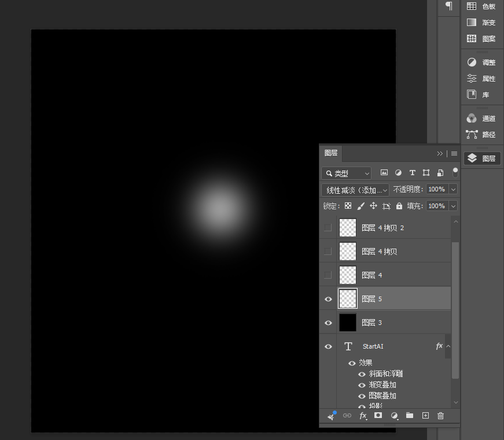Open the Swatches (色板) panel
Screen dimensions: 504x440
tap(481, 6)
